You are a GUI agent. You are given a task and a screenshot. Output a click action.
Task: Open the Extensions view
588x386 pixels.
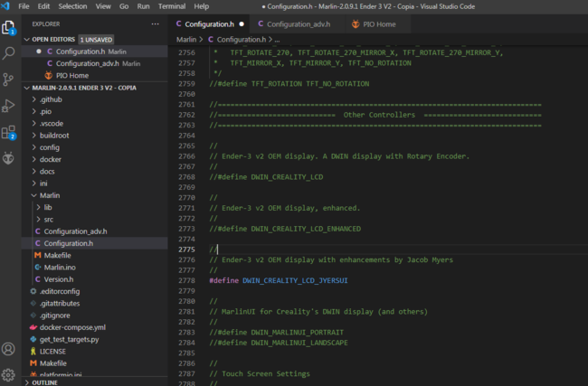click(9, 132)
